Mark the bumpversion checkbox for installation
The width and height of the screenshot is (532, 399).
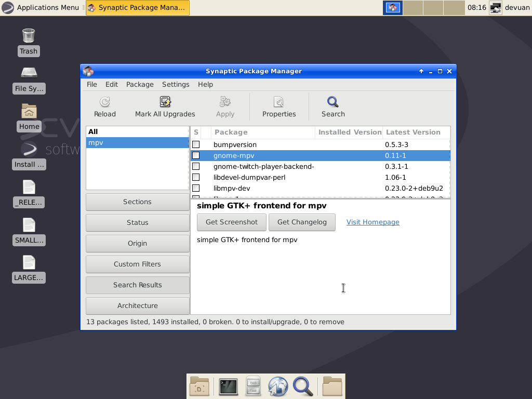pyautogui.click(x=196, y=144)
